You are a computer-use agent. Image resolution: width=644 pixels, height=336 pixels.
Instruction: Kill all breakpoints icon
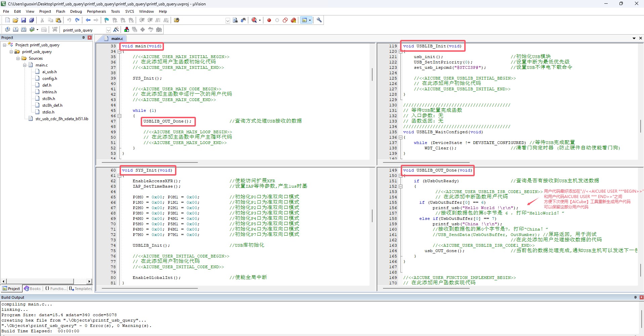[x=293, y=20]
